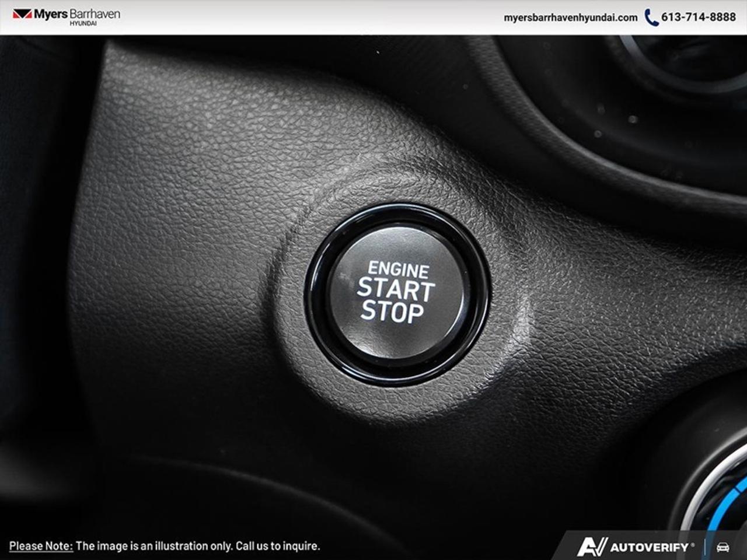Click the vertical divider before the car icon

click(705, 546)
